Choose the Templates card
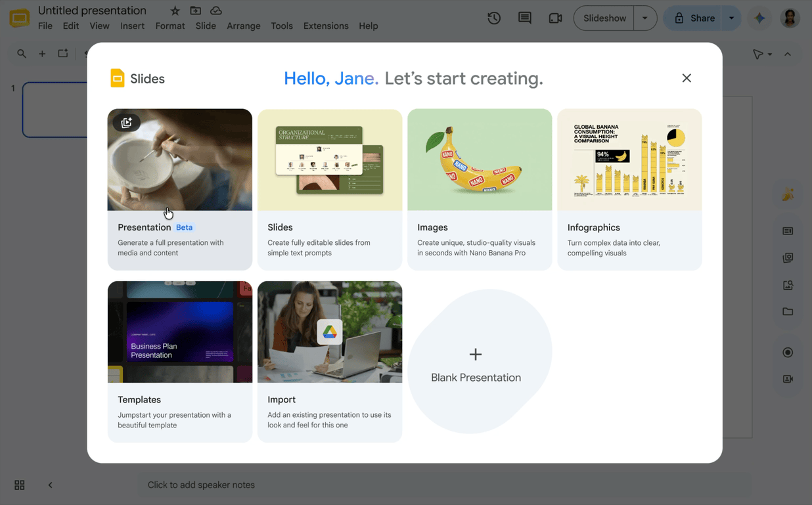The height and width of the screenshot is (505, 812). tap(180, 362)
